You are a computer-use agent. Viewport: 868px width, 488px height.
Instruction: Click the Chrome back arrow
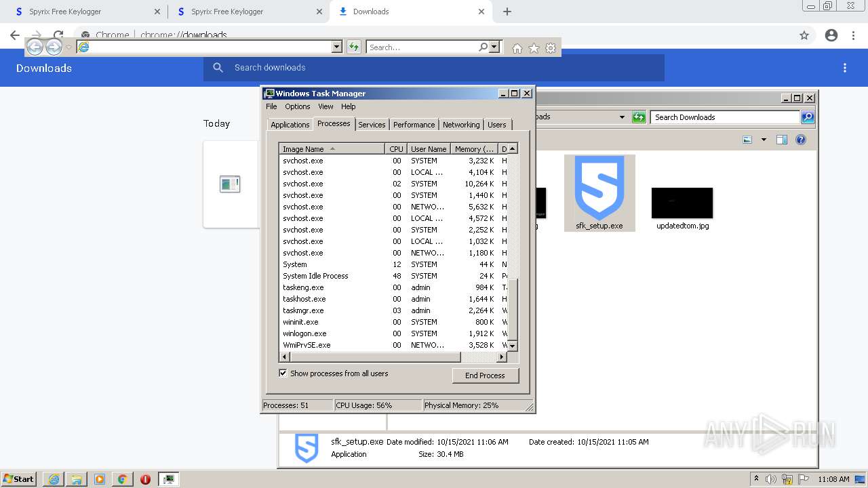click(x=15, y=35)
